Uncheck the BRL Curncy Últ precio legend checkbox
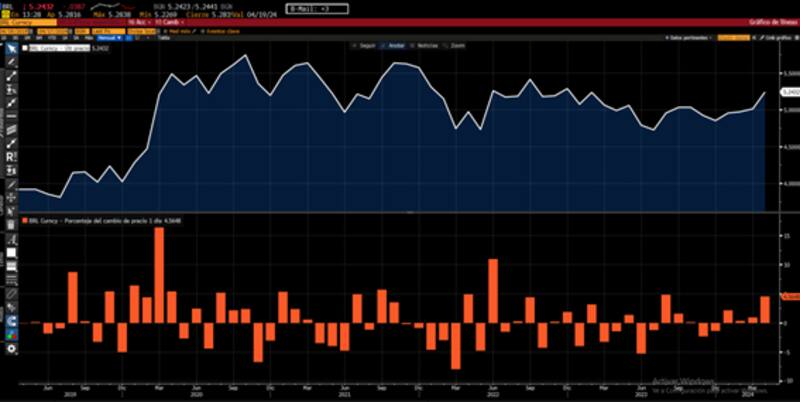The height and width of the screenshot is (402, 800). click(27, 46)
